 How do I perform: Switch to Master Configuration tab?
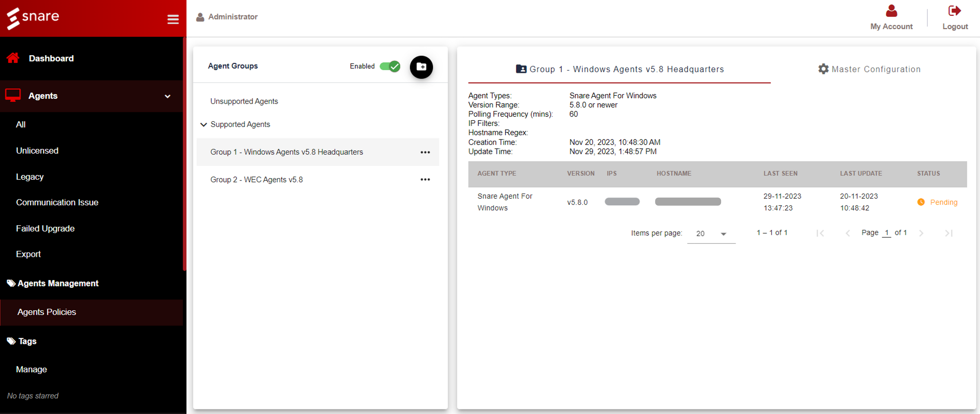(869, 69)
